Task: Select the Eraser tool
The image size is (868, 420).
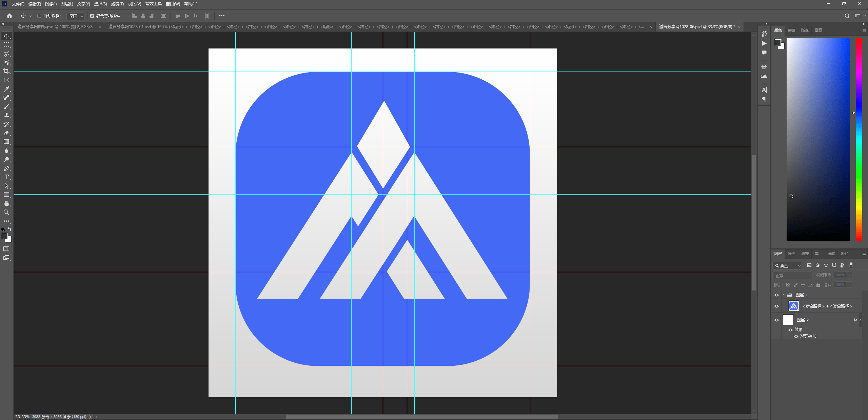Action: coord(6,133)
